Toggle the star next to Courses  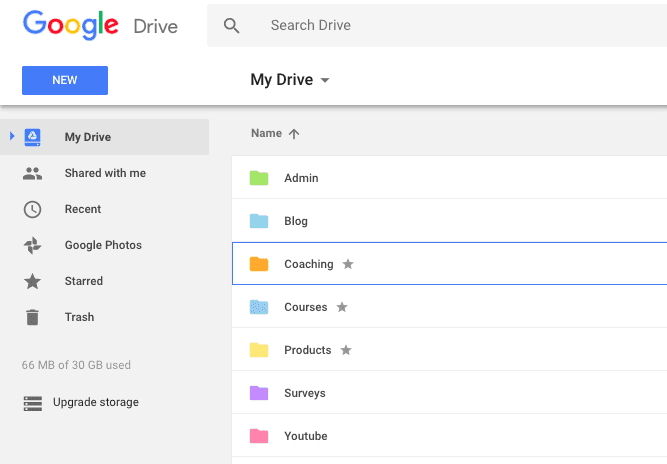coord(342,307)
